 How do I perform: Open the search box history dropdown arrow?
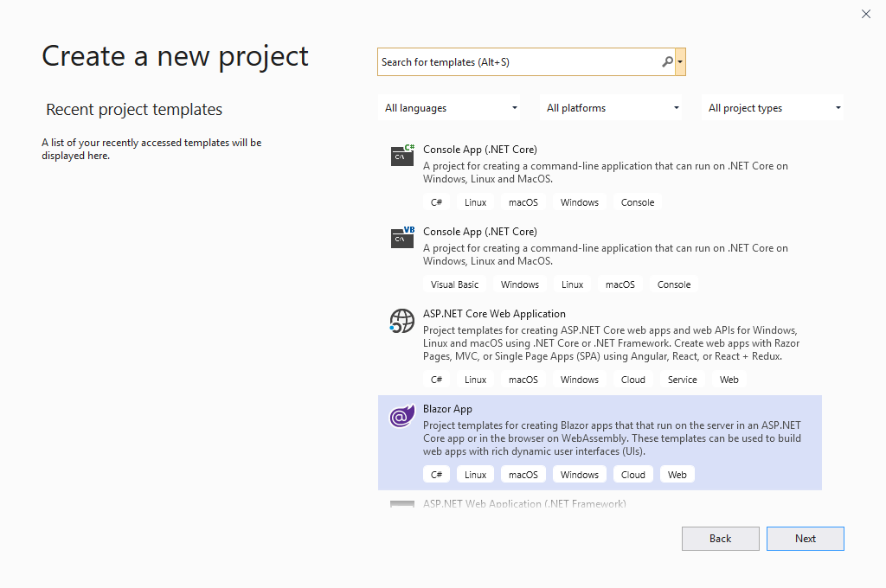680,61
